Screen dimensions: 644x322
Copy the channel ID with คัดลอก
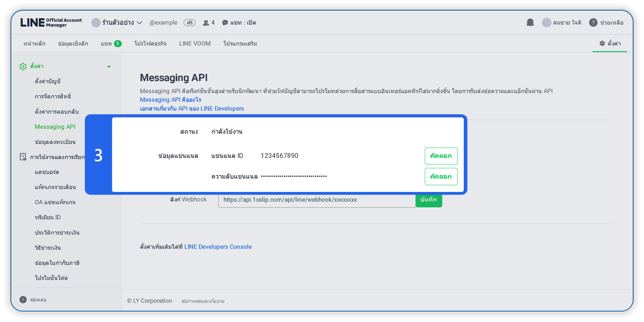coord(441,156)
